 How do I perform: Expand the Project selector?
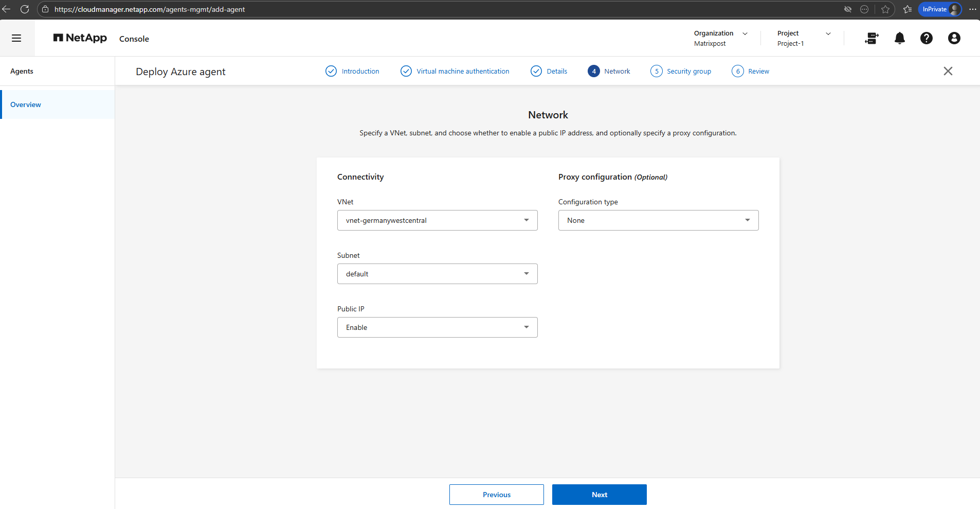tap(804, 38)
